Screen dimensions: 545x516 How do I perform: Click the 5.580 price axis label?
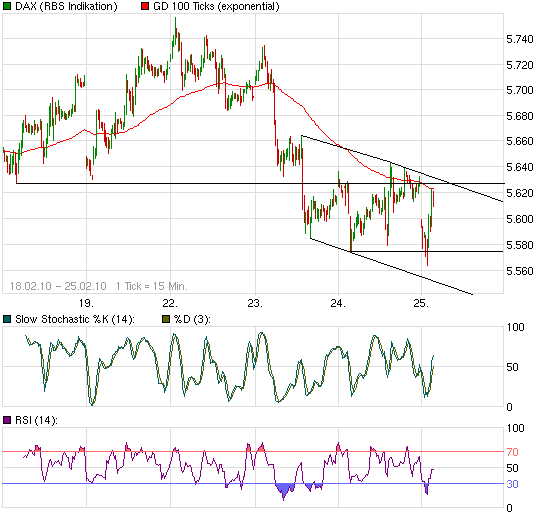point(520,245)
